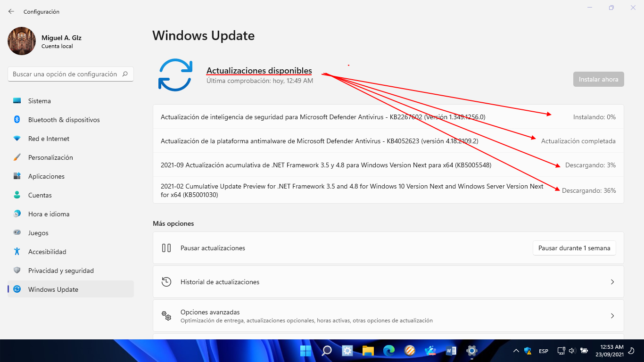The image size is (644, 362).
Task: Select the KB4052623 antimalware platform update row
Action: (x=388, y=141)
